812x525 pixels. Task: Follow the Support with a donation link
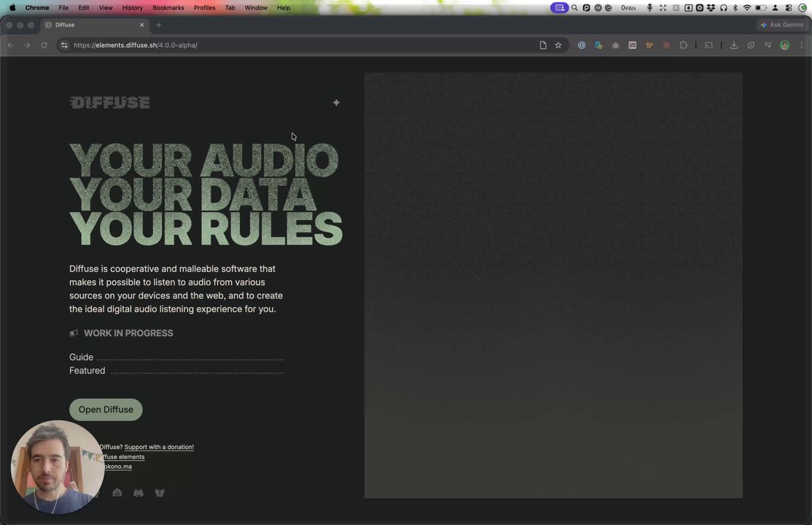pos(159,447)
